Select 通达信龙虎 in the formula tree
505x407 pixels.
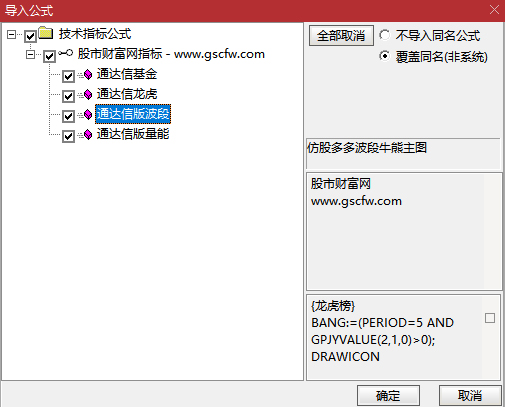127,94
